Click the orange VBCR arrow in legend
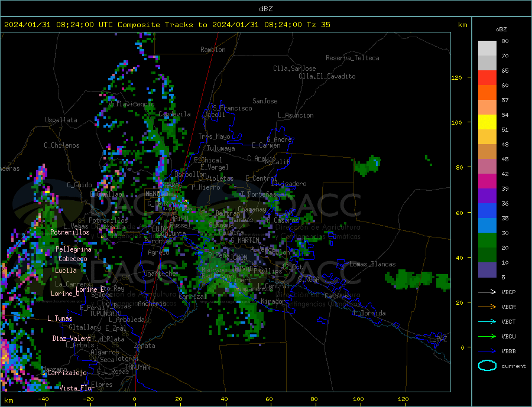This screenshot has width=532, height=407. click(487, 307)
